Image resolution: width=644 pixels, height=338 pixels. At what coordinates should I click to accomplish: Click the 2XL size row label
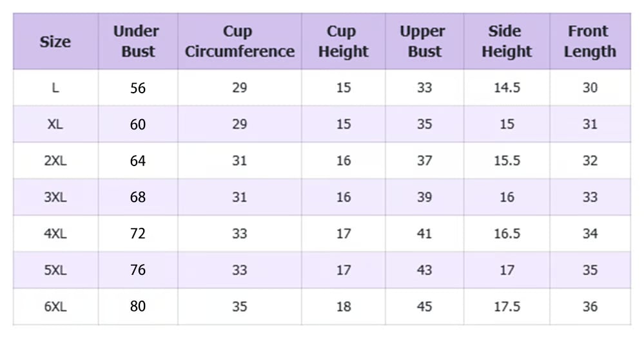click(55, 160)
